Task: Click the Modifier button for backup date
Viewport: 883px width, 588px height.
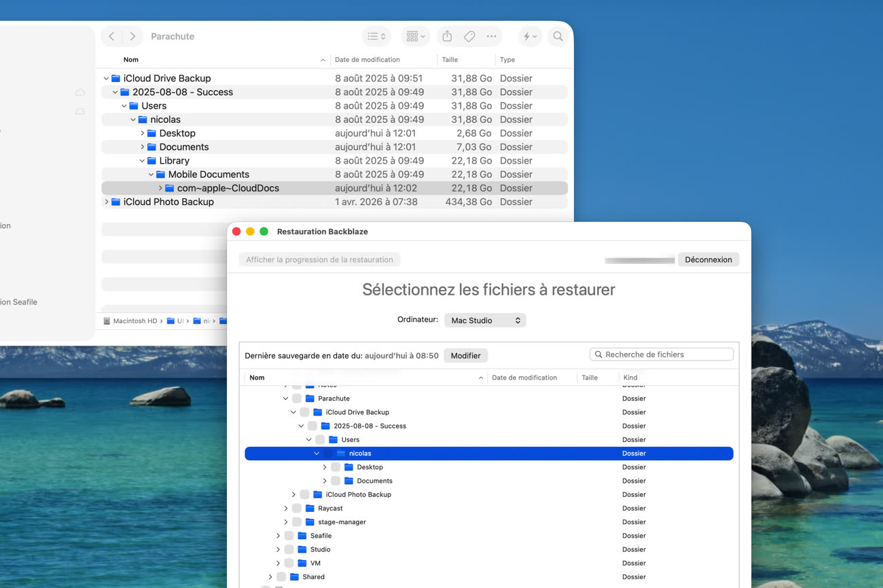Action: [466, 355]
